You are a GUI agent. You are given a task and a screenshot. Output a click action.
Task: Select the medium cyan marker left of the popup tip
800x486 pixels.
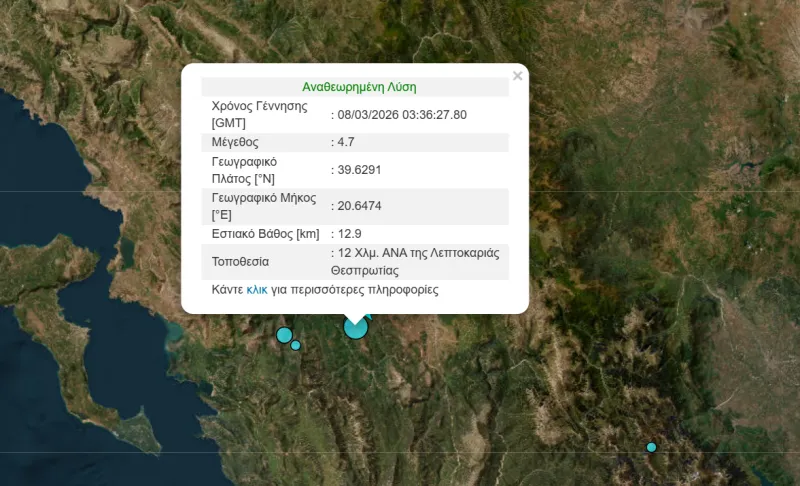tap(284, 335)
